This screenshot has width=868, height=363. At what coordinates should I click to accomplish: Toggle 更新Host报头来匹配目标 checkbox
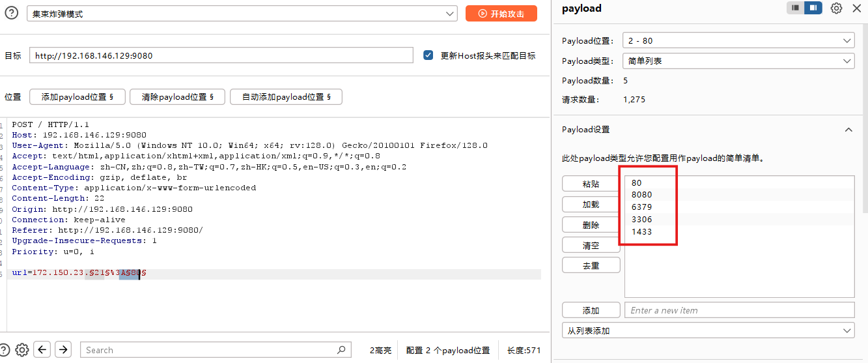click(428, 55)
